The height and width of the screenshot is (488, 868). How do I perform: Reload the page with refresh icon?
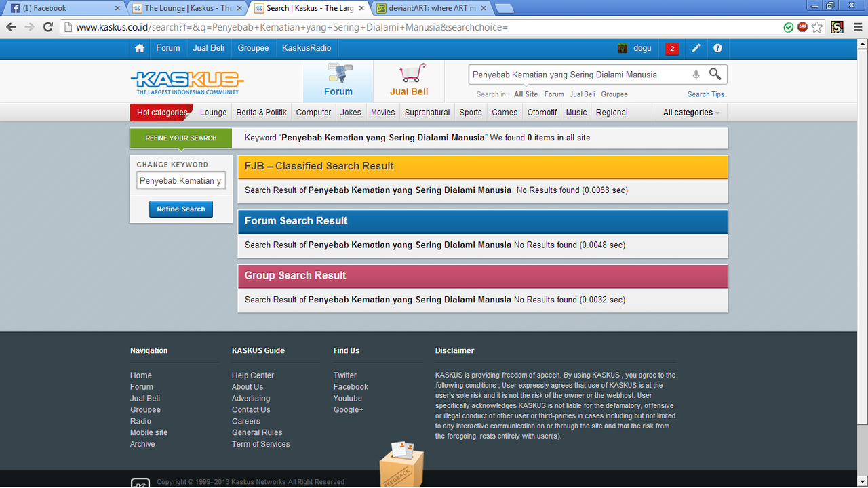(x=47, y=27)
